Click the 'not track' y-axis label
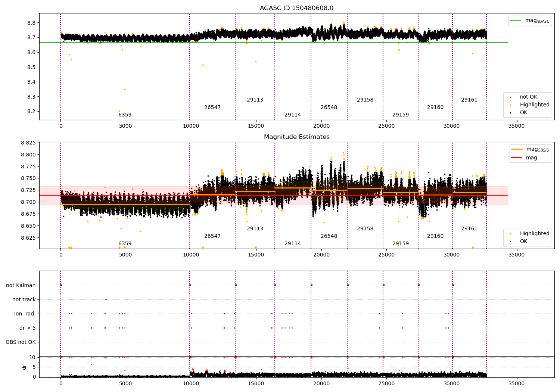The height and width of the screenshot is (392, 560). (24, 299)
